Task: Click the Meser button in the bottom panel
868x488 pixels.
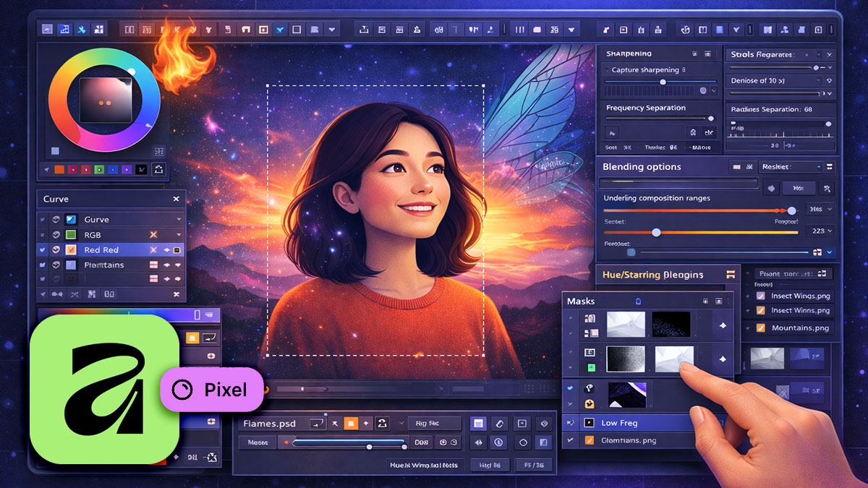Action: point(258,441)
